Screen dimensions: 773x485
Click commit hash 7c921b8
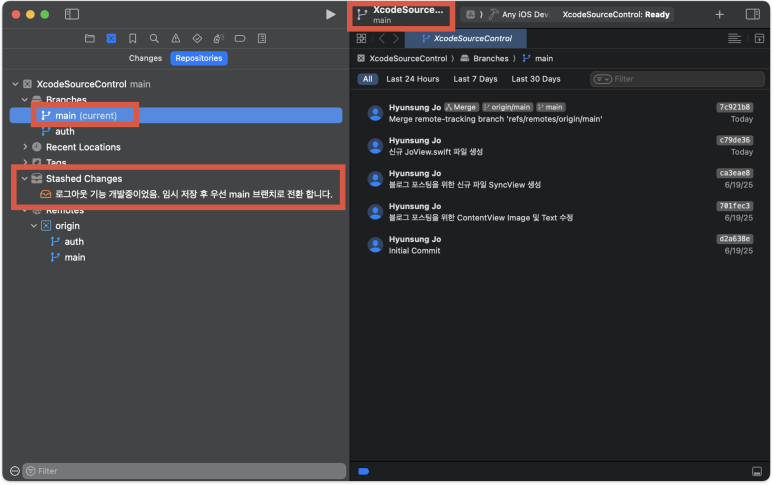735,107
